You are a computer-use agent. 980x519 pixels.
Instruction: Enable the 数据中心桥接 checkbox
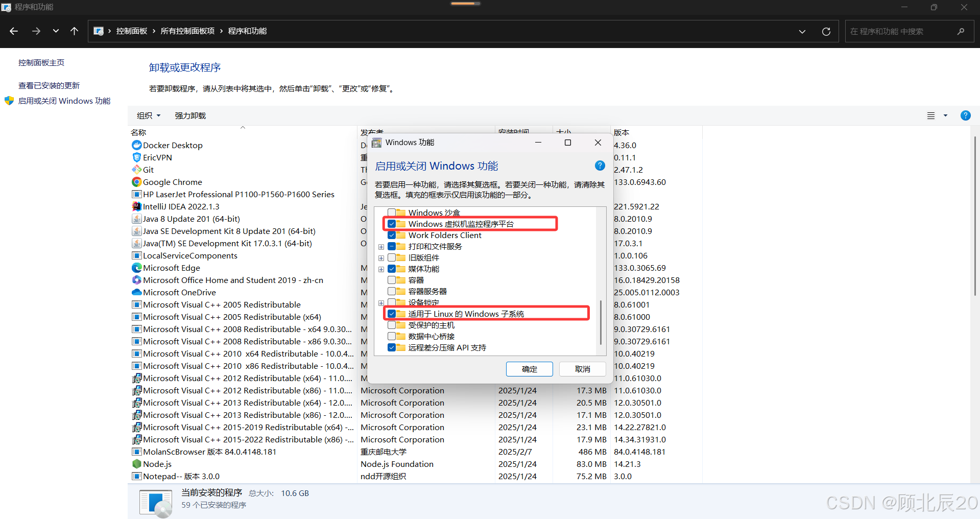click(392, 336)
